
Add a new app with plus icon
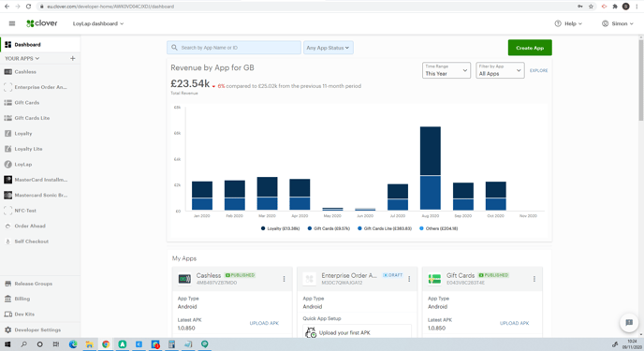pyautogui.click(x=73, y=58)
